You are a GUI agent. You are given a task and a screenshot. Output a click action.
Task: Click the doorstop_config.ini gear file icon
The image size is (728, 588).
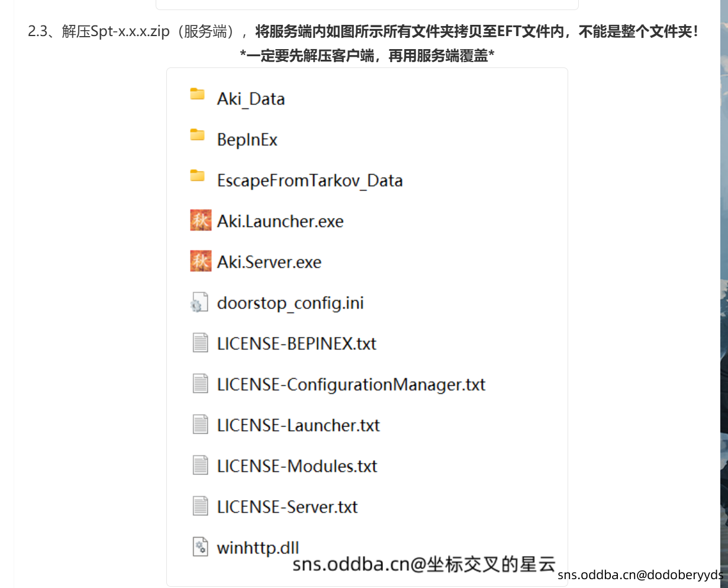tap(199, 303)
